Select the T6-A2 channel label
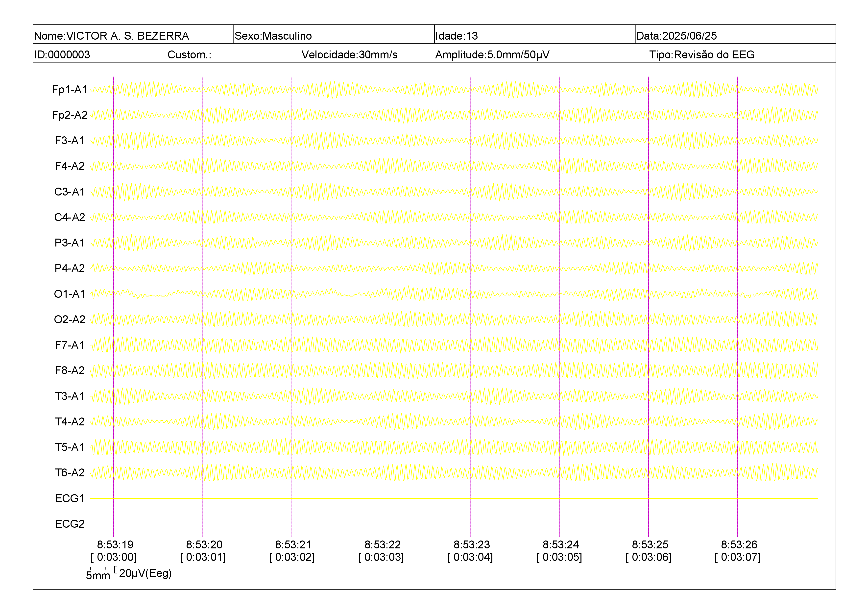 [70, 473]
